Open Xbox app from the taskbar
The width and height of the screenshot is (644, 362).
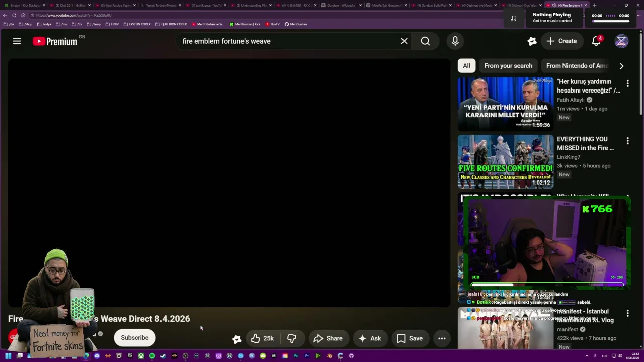pyautogui.click(x=141, y=356)
